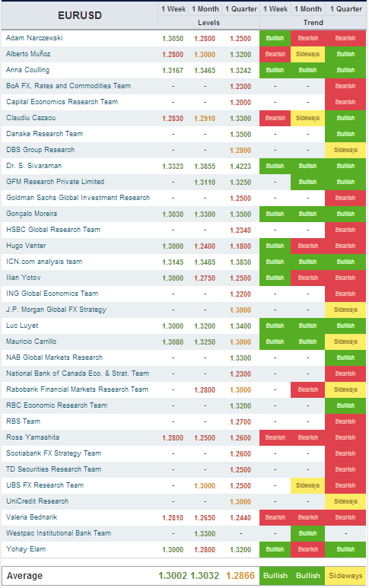Select Capital Economics' 1.2000 quarter level
The image size is (369, 588).
[x=240, y=103]
